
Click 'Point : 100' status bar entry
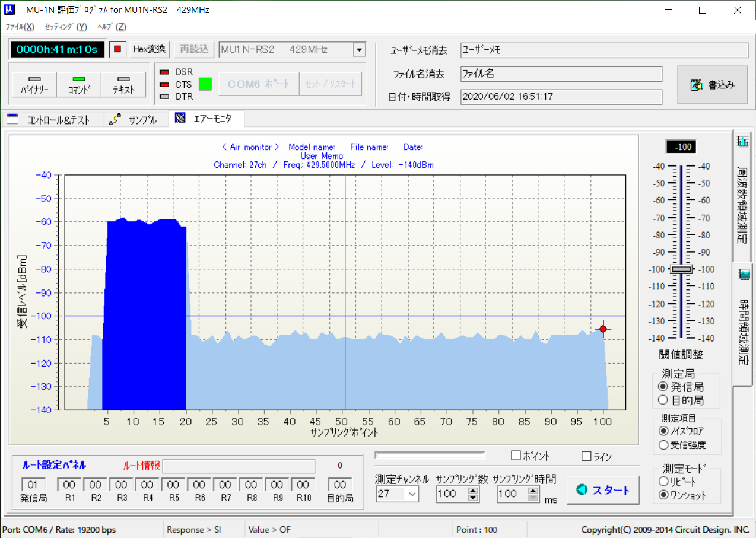tap(477, 530)
